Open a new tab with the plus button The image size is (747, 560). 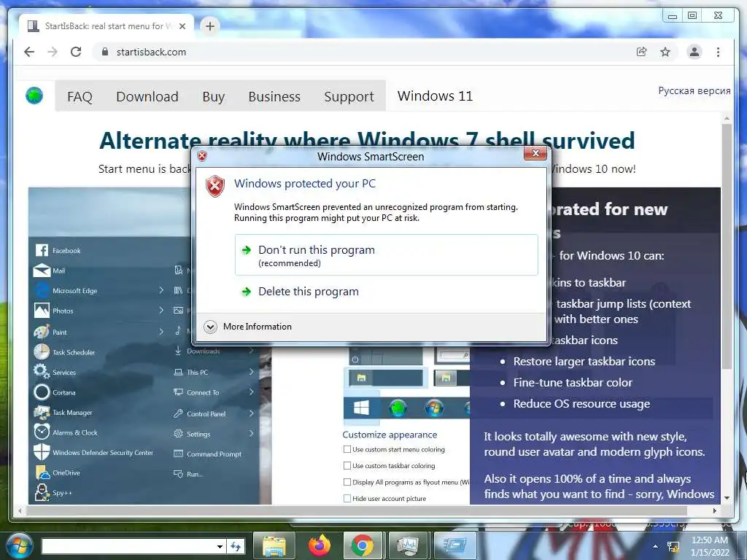[209, 26]
